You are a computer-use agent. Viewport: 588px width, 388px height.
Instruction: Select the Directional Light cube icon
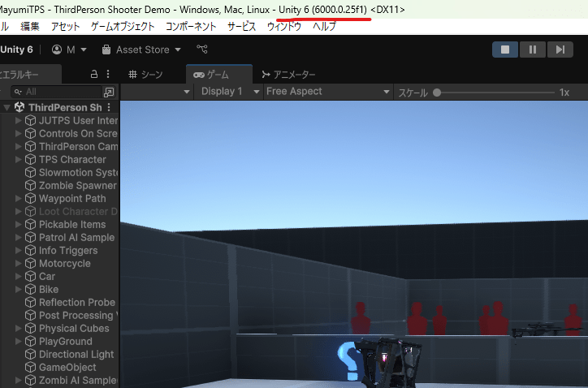(30, 354)
